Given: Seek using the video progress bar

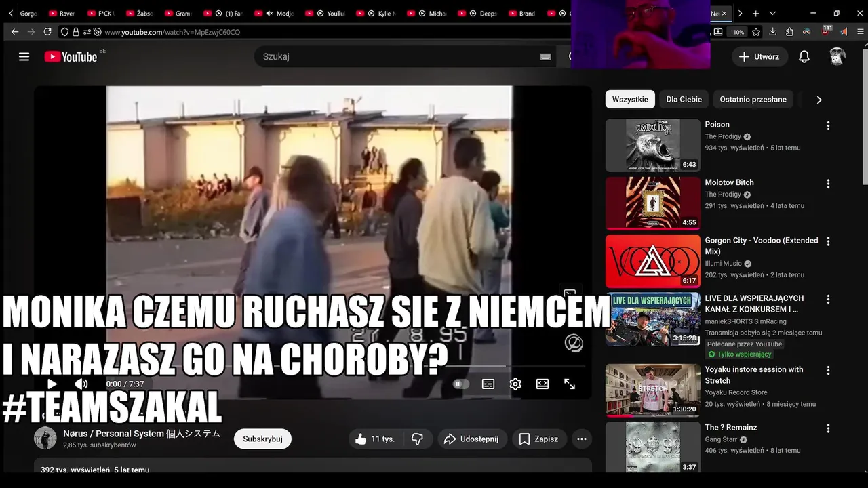Looking at the screenshot, I should [312, 366].
